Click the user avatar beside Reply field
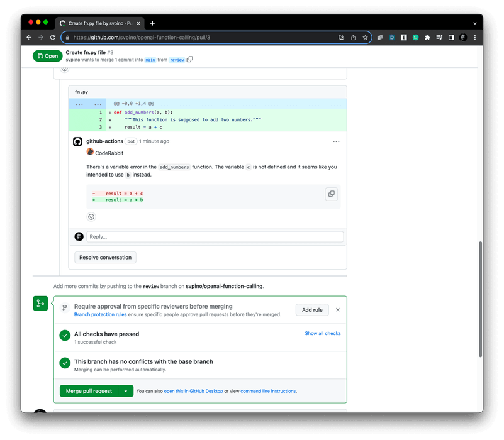This screenshot has height=440, width=504. click(79, 237)
